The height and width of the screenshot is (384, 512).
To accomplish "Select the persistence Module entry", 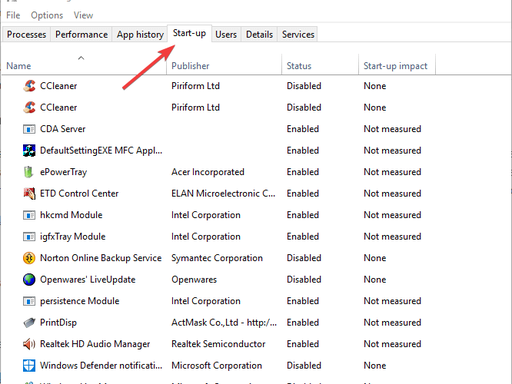I will click(x=80, y=301).
